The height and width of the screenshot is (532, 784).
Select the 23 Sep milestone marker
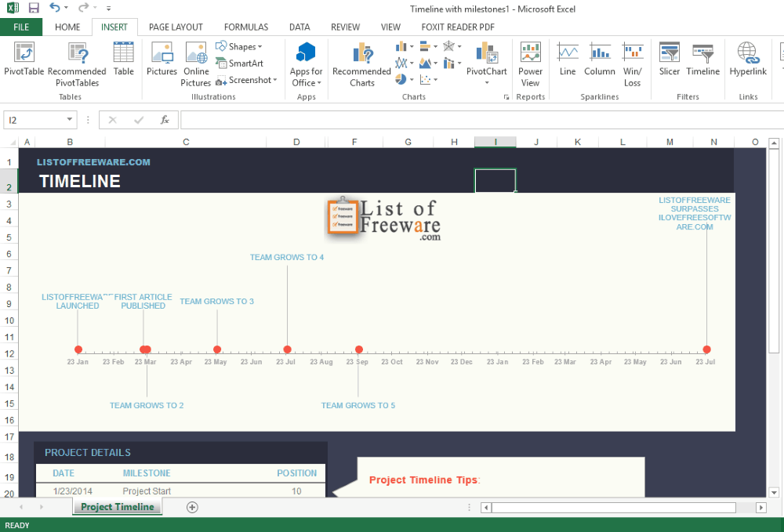point(359,349)
